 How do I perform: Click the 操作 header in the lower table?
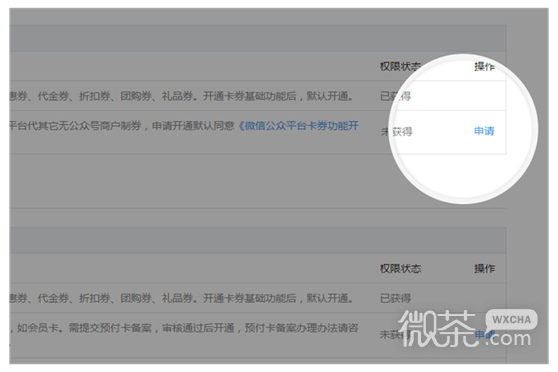484,269
